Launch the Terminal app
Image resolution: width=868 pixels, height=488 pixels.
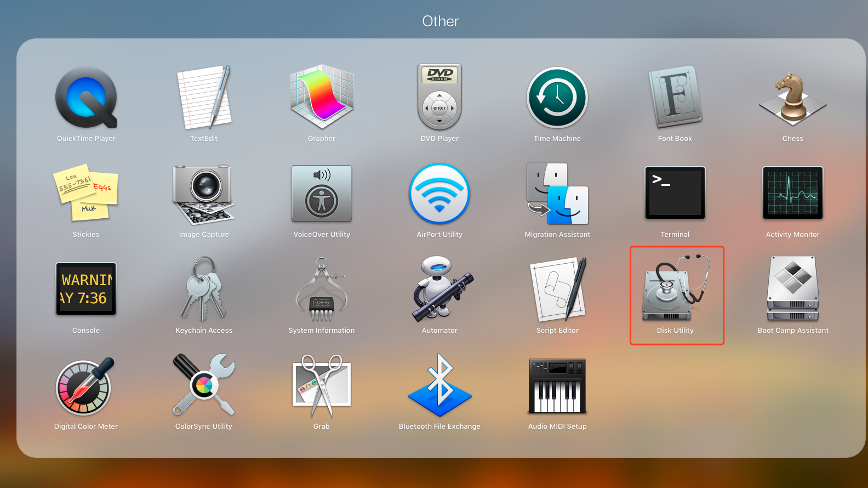pos(675,194)
